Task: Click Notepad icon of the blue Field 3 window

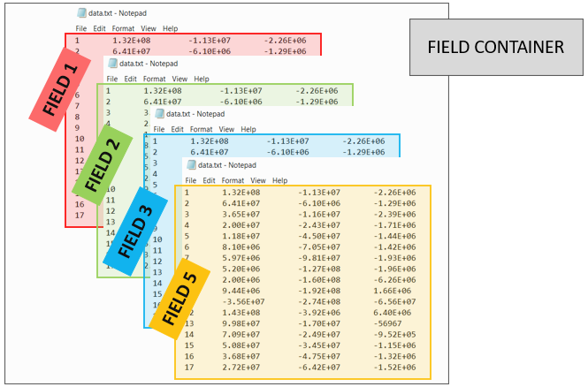Action: pos(159,113)
